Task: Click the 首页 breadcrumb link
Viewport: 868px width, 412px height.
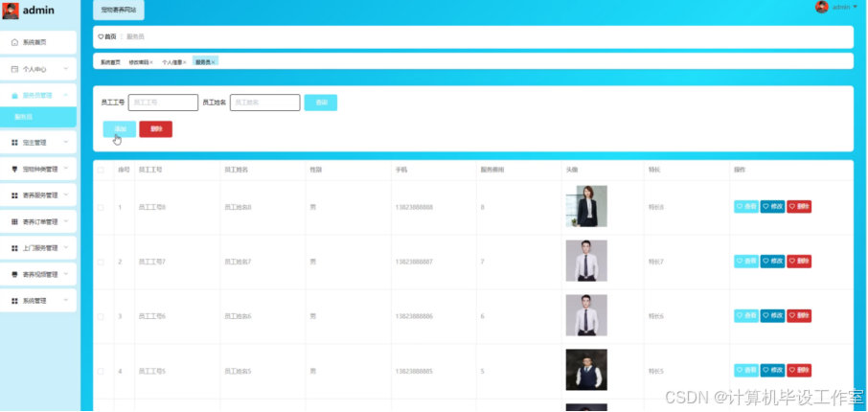Action: (x=111, y=36)
